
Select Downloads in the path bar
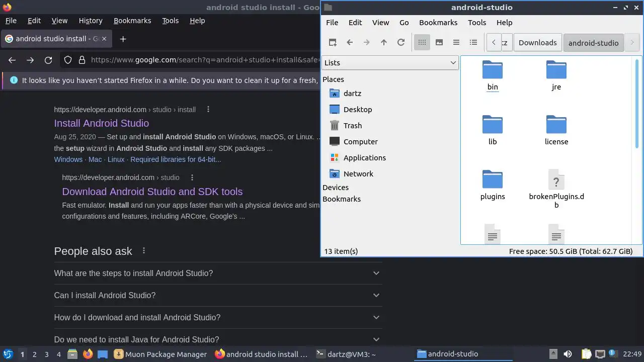(537, 43)
